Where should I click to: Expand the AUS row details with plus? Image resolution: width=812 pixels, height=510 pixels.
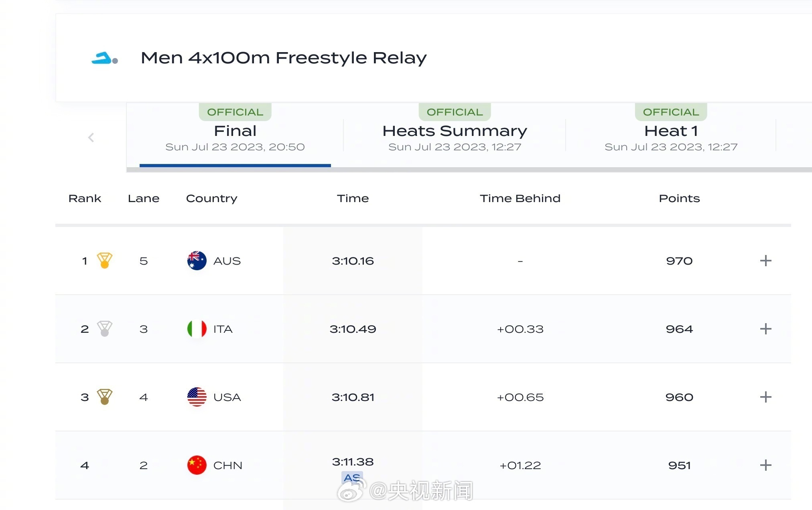[x=765, y=261]
